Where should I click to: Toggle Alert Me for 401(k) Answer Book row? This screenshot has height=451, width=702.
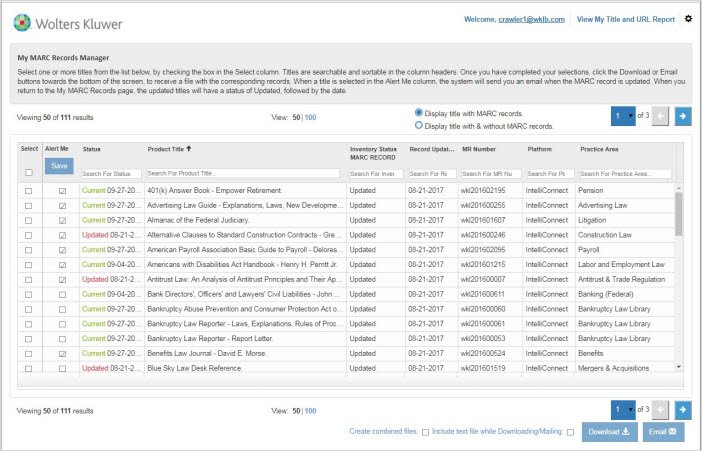62,190
